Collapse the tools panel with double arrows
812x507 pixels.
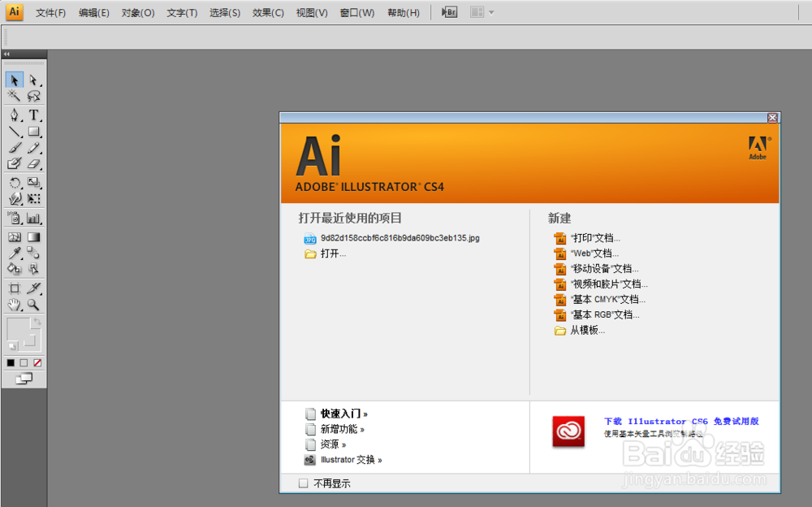[6, 54]
